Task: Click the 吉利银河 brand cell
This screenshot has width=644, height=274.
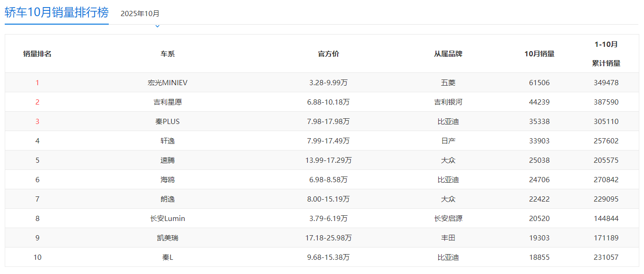Action: pos(448,102)
